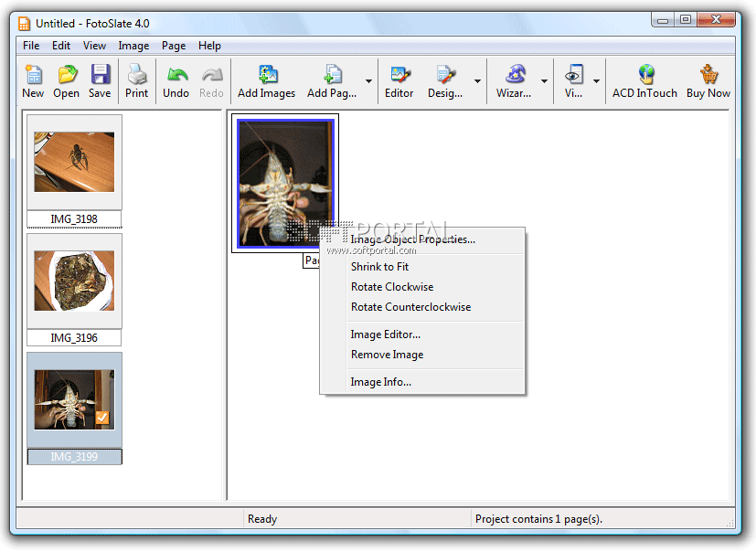Viewport: 756px width, 552px height.
Task: Click the Print toolbar icon
Action: click(137, 75)
